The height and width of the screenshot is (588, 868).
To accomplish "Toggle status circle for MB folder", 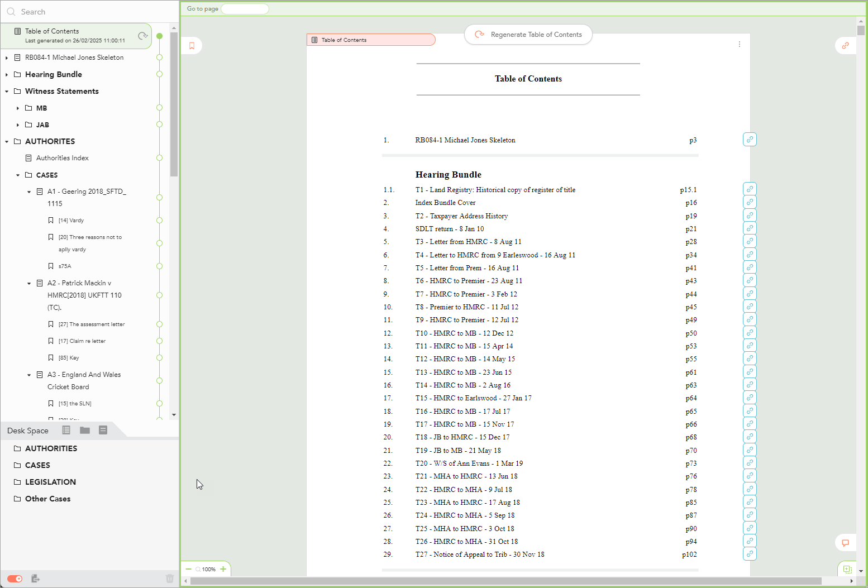I will click(159, 108).
